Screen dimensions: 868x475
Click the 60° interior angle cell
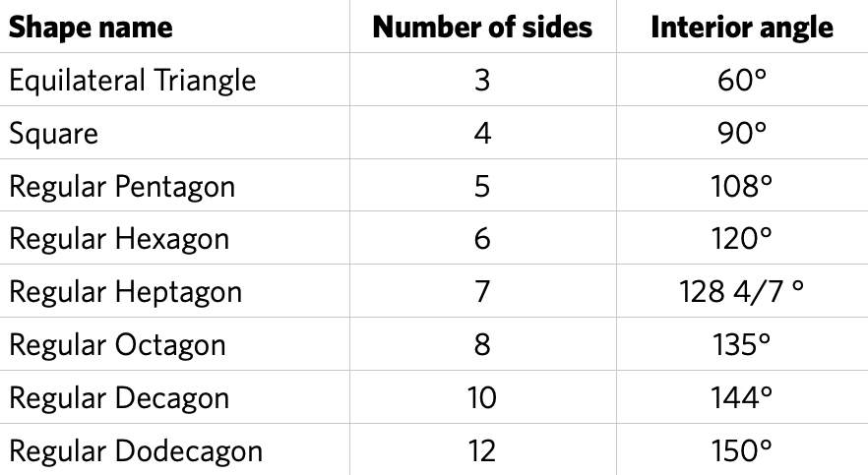click(x=742, y=81)
